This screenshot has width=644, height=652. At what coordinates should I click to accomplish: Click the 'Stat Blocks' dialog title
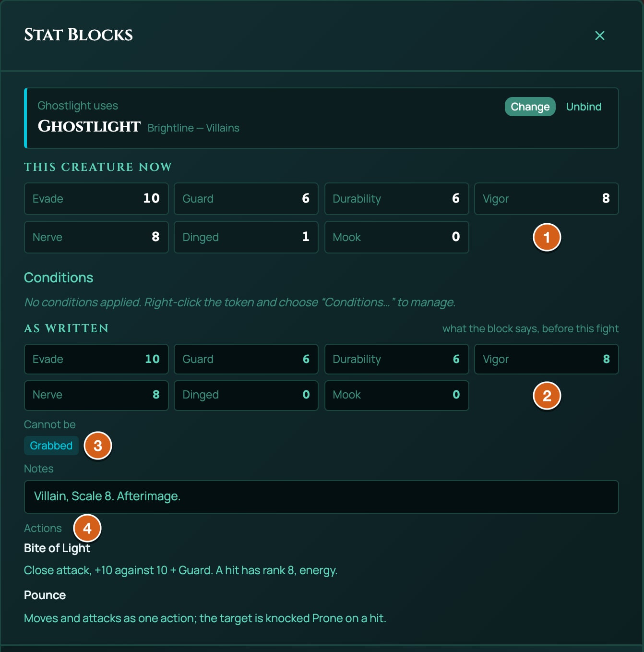[x=78, y=35]
